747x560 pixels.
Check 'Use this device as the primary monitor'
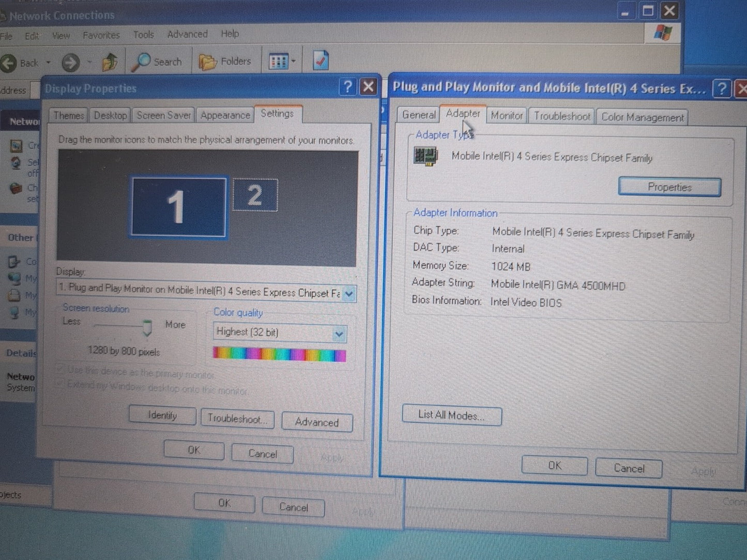click(x=61, y=370)
